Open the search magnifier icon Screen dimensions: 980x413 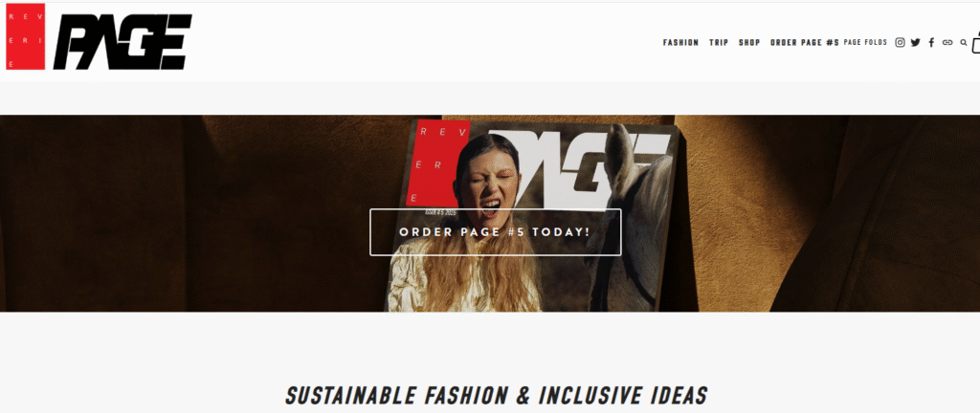[x=964, y=42]
